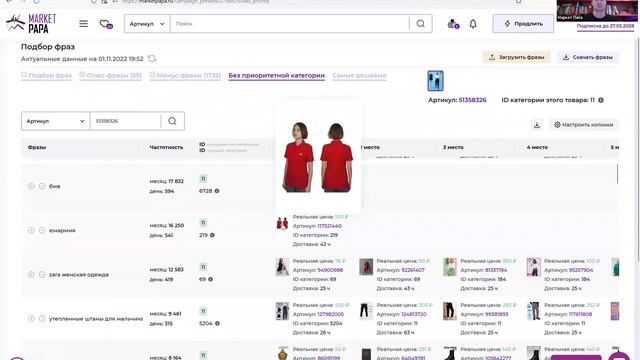Screen dimensions: 640x360
Task: Open the user account icon with badge
Action: [x=453, y=24]
